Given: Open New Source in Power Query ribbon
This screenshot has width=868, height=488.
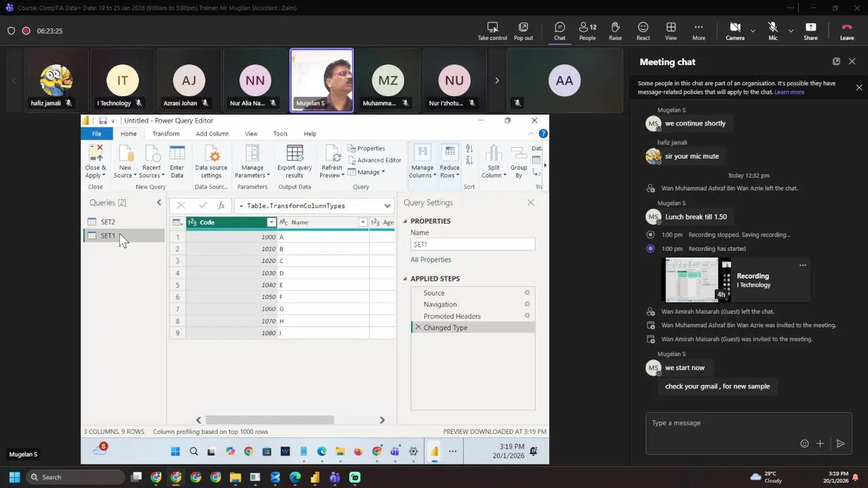Looking at the screenshot, I should [125, 162].
